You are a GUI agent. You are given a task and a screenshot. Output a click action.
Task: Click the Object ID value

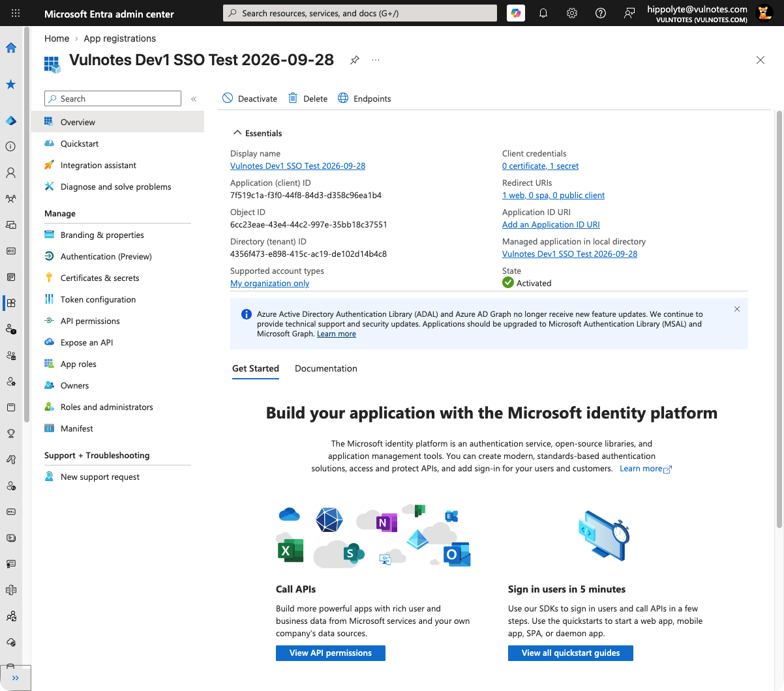309,224
